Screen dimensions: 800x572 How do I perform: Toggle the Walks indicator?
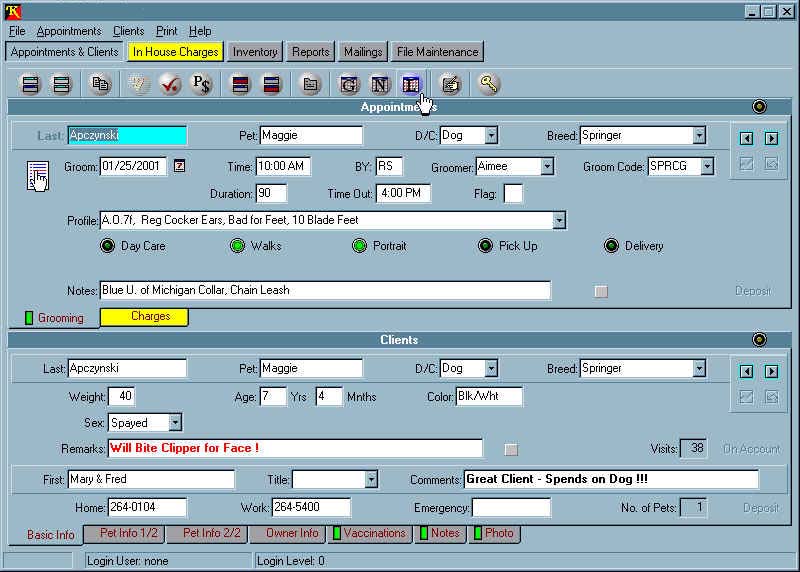[x=237, y=246]
